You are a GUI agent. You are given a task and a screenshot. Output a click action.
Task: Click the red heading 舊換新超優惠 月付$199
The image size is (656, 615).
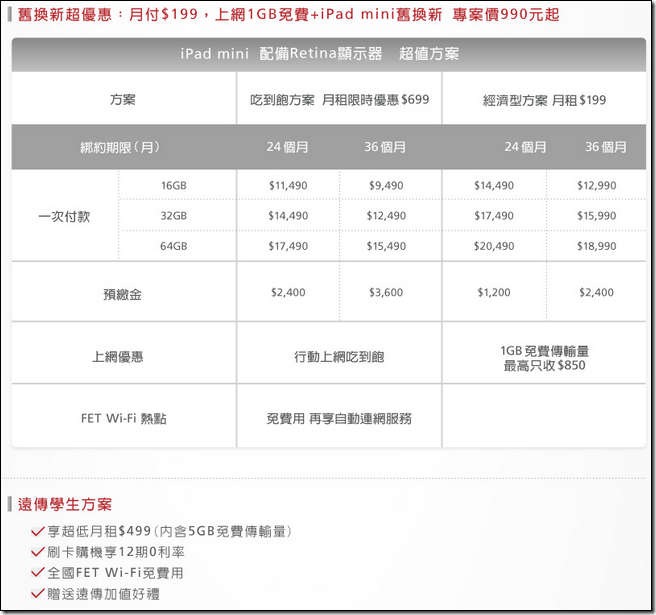click(x=288, y=14)
